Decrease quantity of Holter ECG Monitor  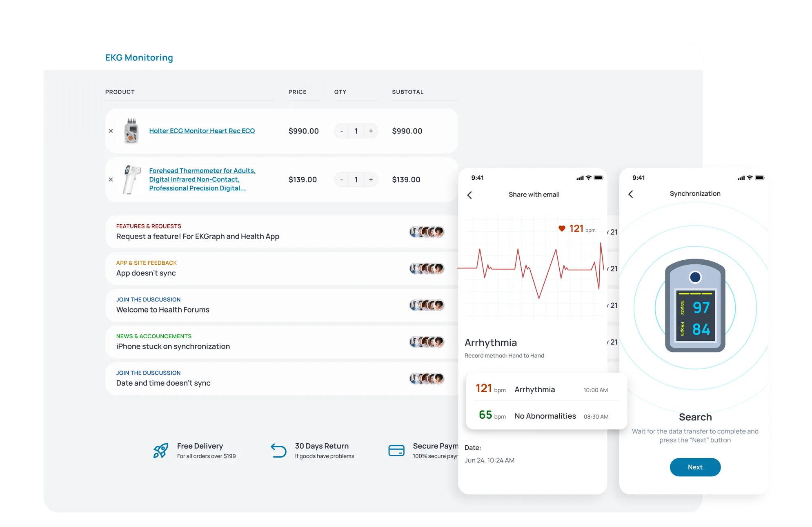[342, 131]
